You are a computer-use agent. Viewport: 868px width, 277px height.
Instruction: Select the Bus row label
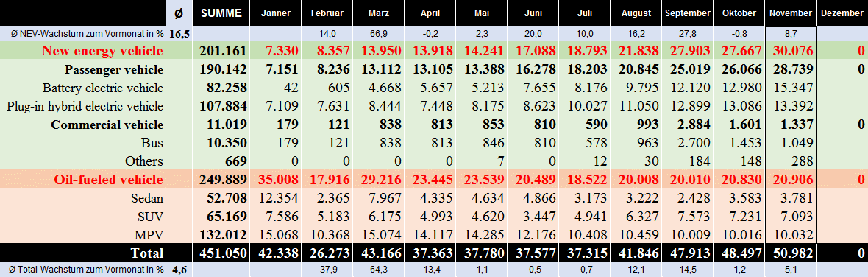click(152, 142)
